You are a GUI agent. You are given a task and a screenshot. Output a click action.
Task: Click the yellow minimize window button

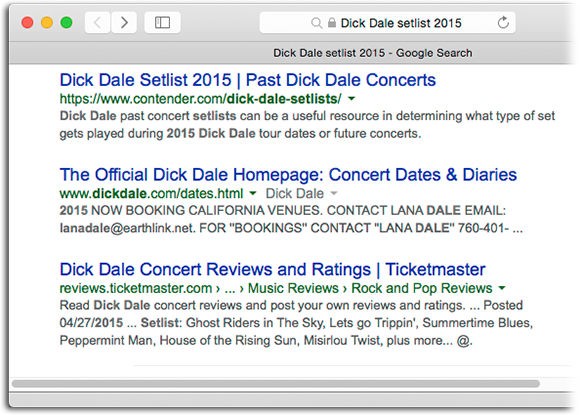click(x=47, y=23)
